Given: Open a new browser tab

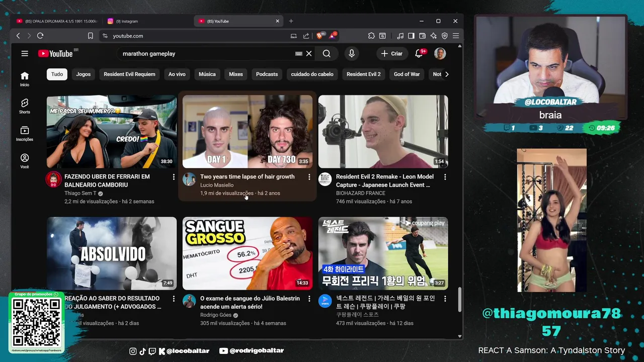Looking at the screenshot, I should (x=291, y=21).
